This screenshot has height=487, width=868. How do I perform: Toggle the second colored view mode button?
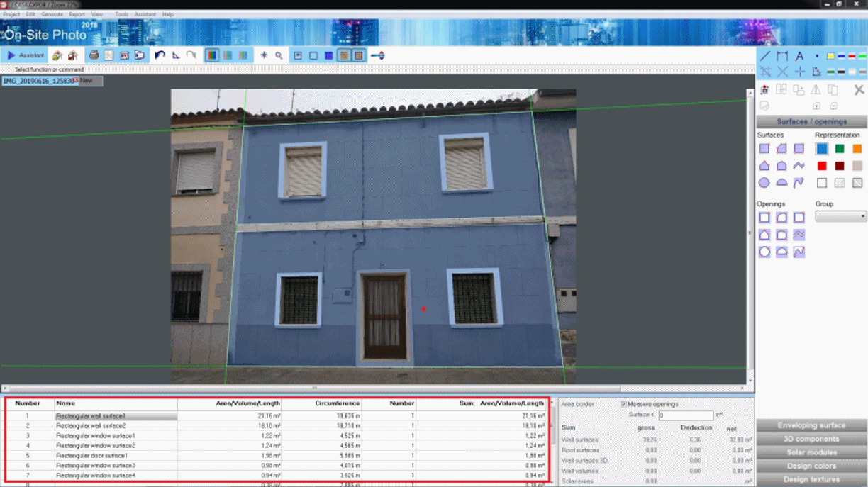point(228,55)
